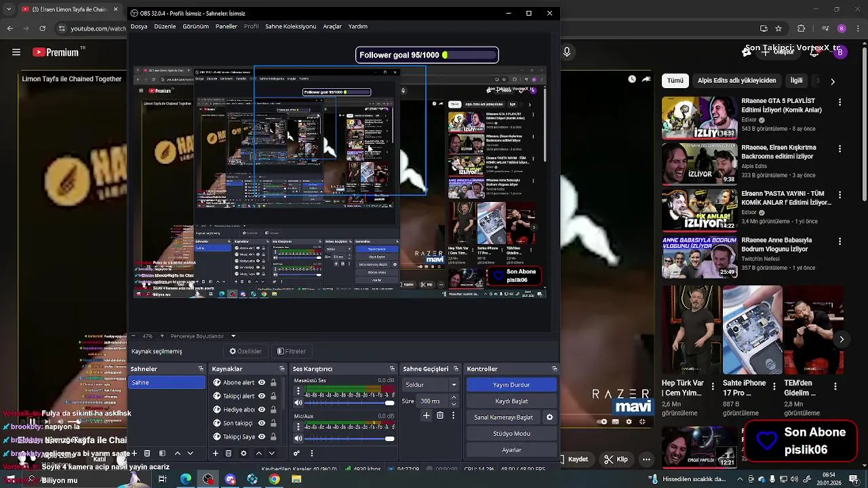
Task: Click Sanal Kamerayı Başlat button
Action: coord(504,418)
